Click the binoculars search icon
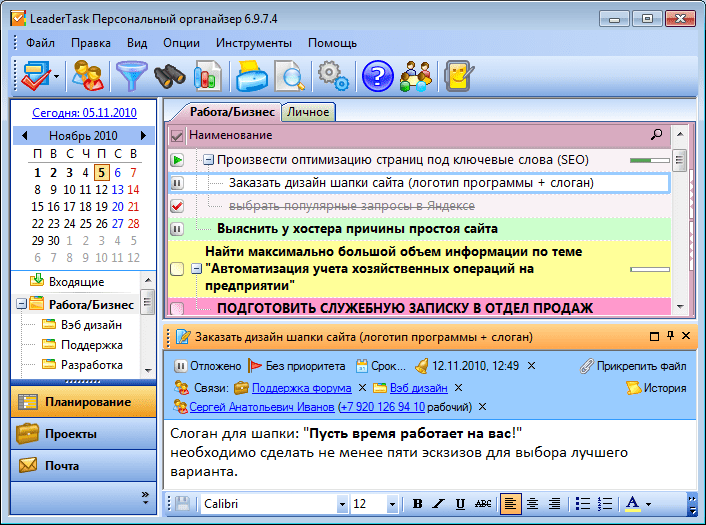 click(x=169, y=76)
